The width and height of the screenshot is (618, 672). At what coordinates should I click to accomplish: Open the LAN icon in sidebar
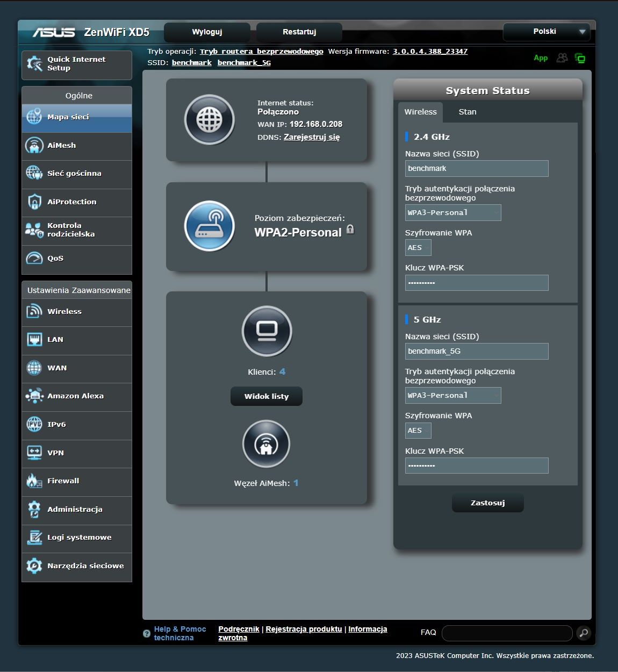34,339
